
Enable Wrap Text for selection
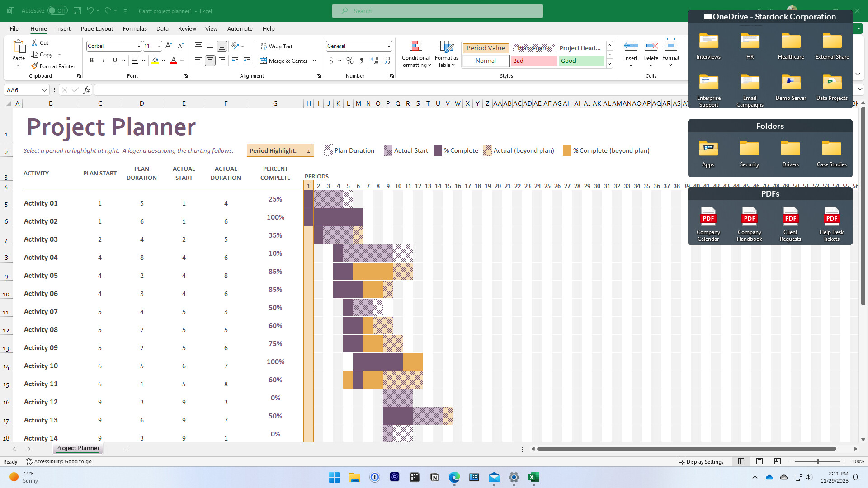pos(277,46)
